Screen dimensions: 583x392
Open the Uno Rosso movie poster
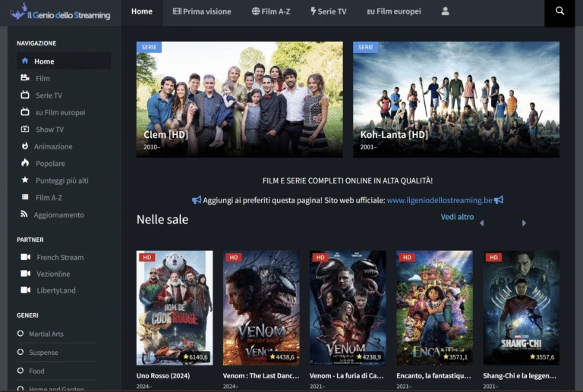[x=175, y=308]
